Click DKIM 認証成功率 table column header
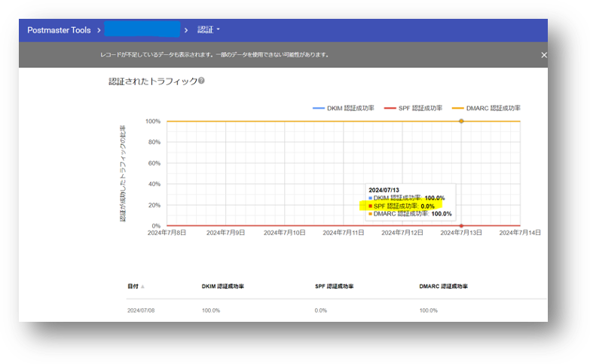The image size is (590, 364). point(223,286)
